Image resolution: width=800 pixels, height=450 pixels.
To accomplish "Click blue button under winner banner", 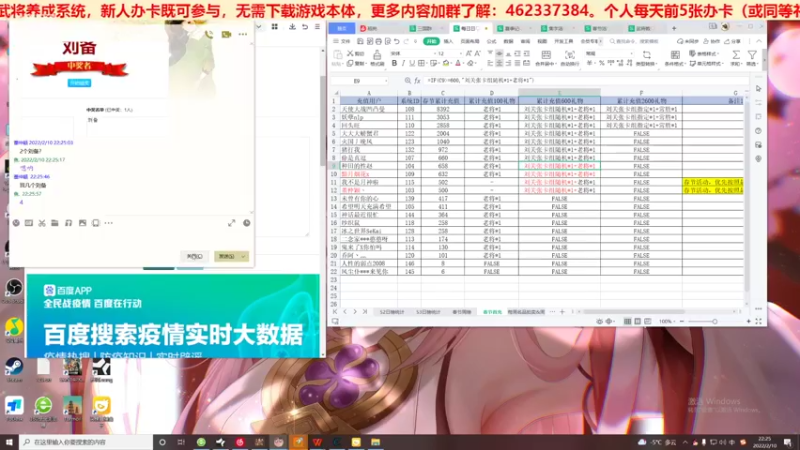I will tap(79, 83).
